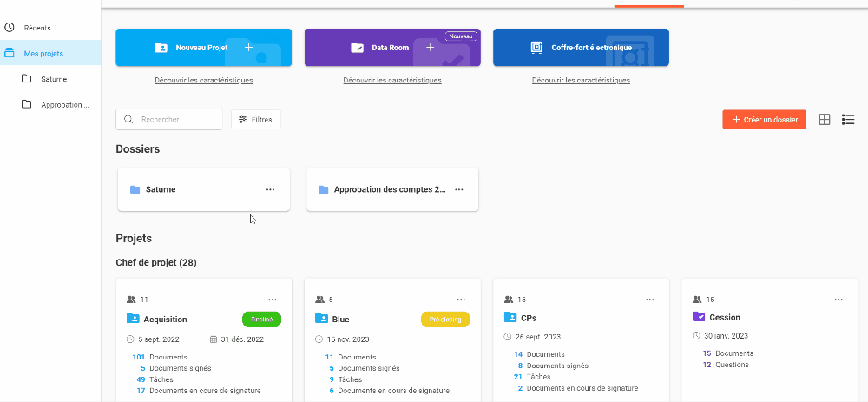Open options menu on Acquisition project card
The height and width of the screenshot is (402, 868).
click(273, 300)
